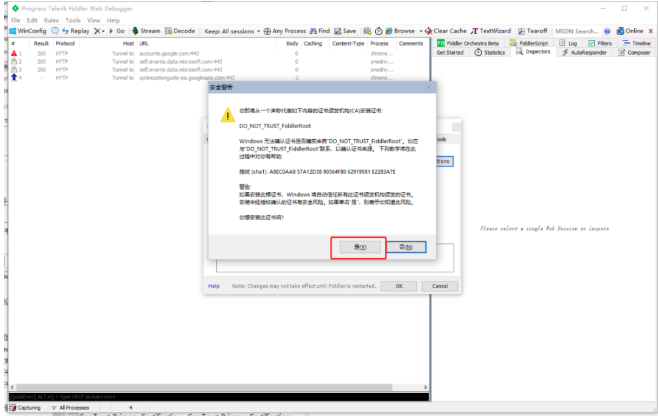Confirm certificate install with 是(Y)
This screenshot has width=658, height=416.
coord(360,247)
